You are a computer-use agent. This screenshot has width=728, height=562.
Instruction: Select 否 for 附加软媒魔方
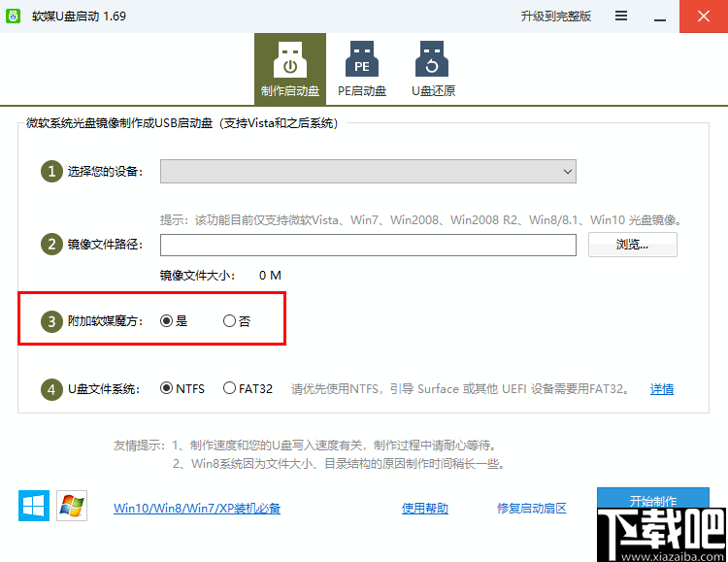pos(237,321)
